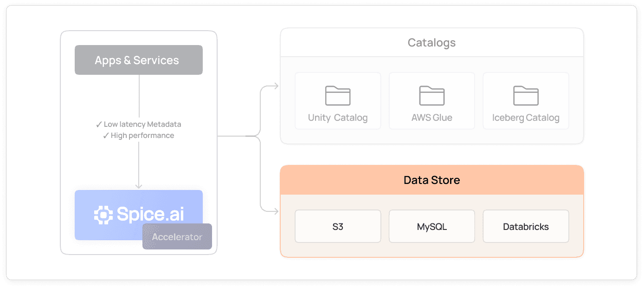Select the orange Data Store header bar

(431, 180)
